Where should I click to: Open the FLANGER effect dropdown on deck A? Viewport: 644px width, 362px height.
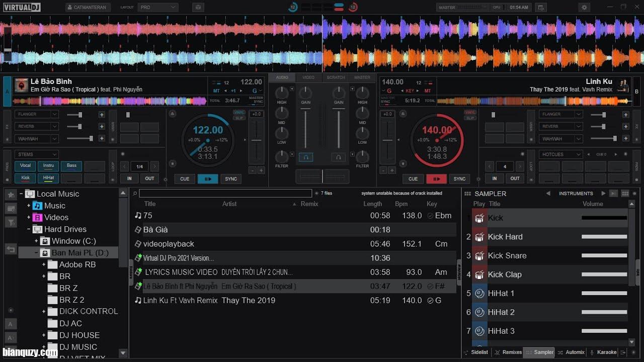37,115
